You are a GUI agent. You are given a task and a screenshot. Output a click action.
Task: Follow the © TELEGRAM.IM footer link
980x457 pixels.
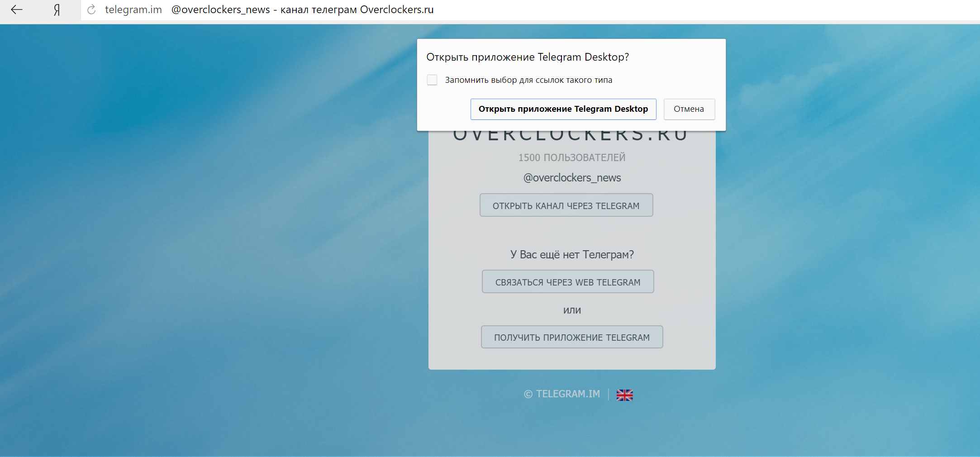click(562, 394)
